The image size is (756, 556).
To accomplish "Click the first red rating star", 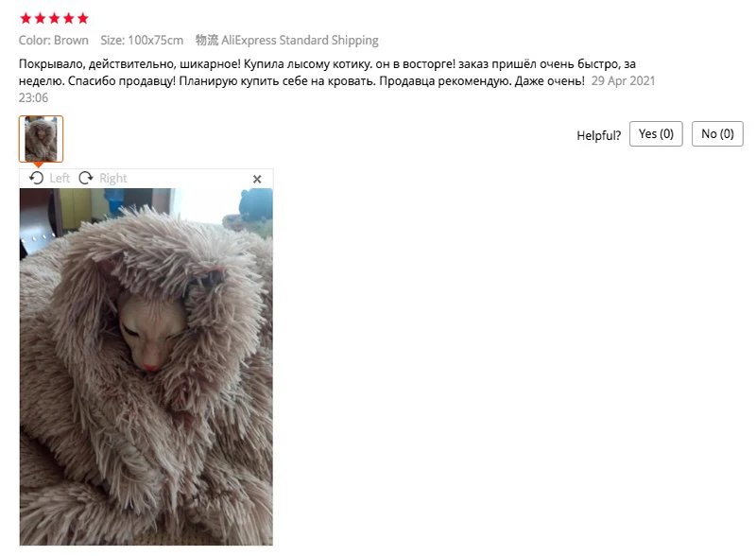I will (26, 18).
